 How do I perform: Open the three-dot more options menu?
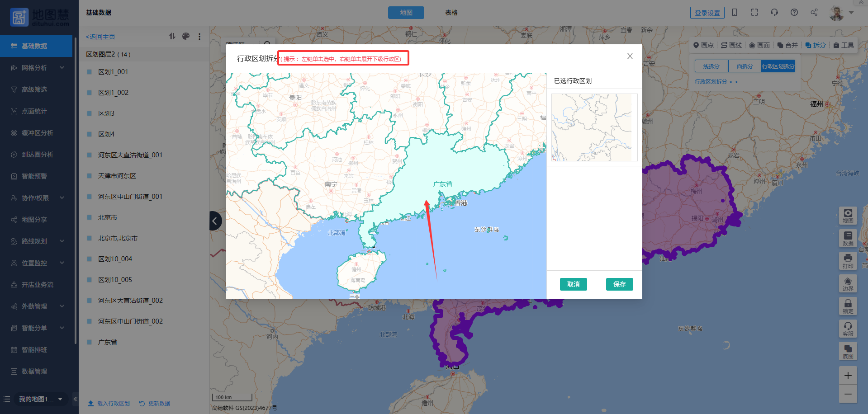(199, 37)
